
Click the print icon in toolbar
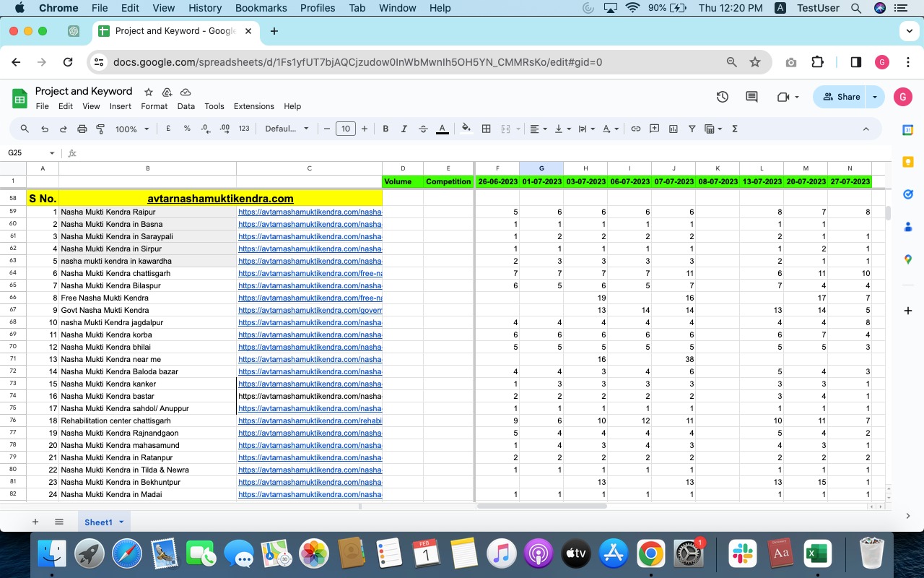point(82,129)
